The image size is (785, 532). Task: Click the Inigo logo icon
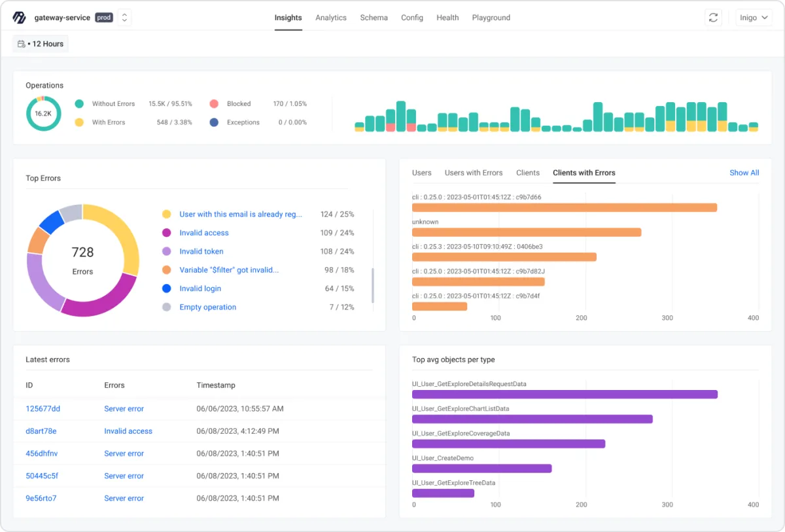20,18
